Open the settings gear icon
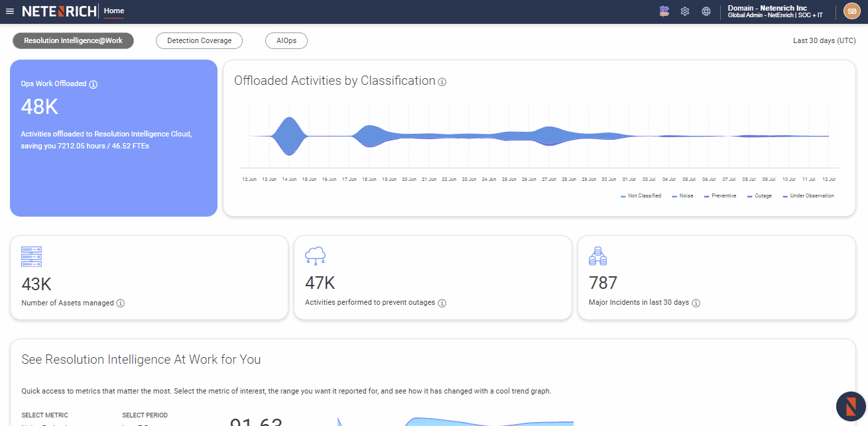 point(685,11)
